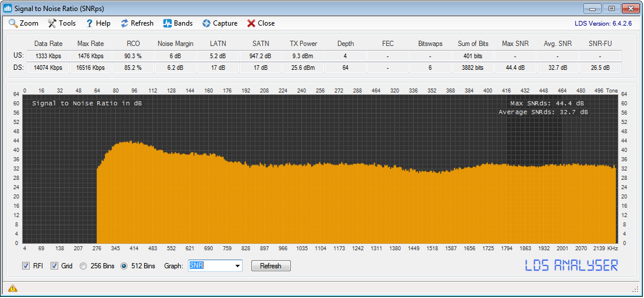Select the 256 Bins radio button
644x298 pixels.
coord(83,266)
